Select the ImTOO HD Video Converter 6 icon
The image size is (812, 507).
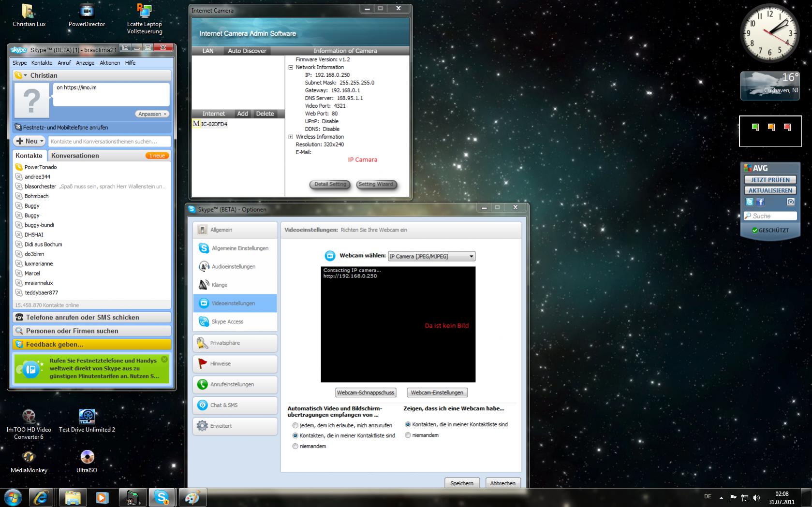(x=29, y=424)
